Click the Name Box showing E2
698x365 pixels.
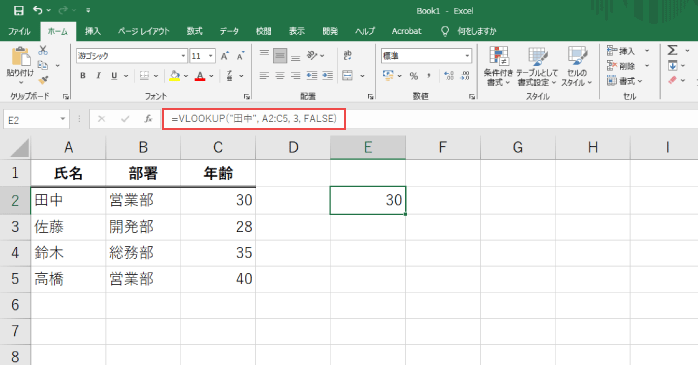pos(36,120)
